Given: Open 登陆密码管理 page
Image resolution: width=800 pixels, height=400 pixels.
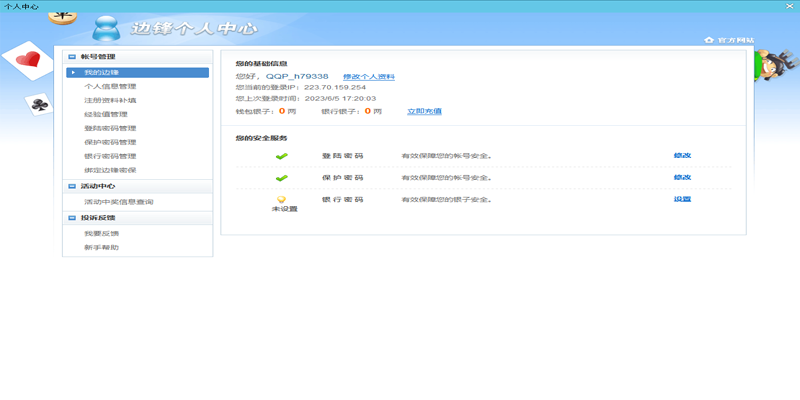Looking at the screenshot, I should pos(110,129).
